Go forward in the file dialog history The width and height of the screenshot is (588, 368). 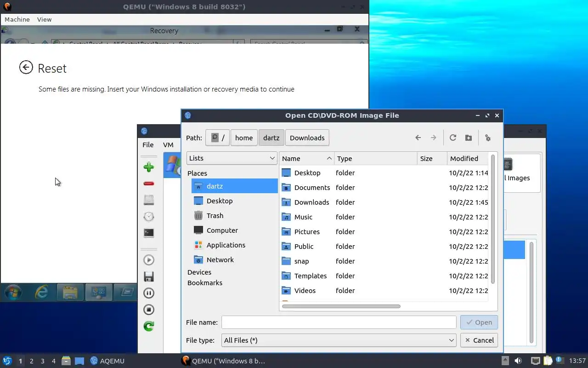[x=433, y=138]
